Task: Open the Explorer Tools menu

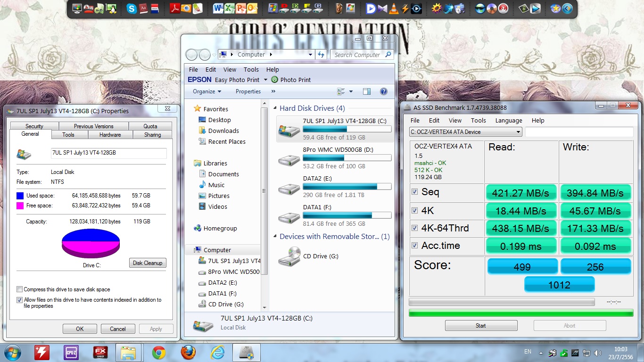Action: (251, 69)
